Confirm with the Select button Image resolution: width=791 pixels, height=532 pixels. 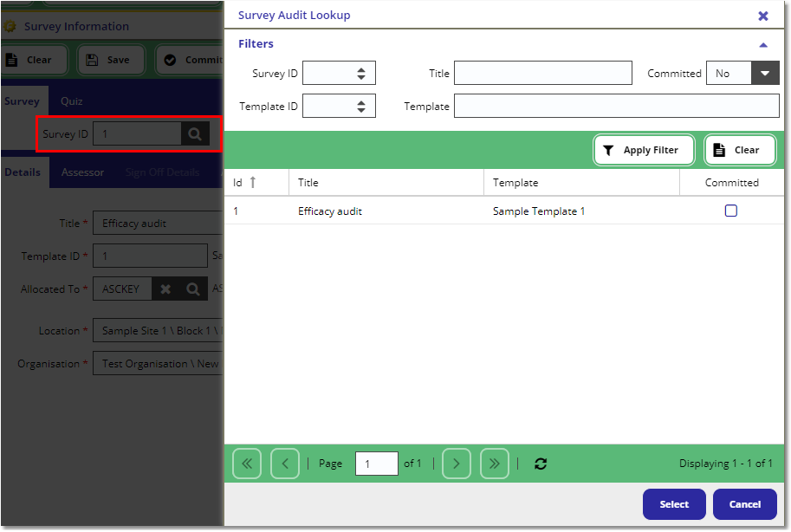pyautogui.click(x=674, y=503)
